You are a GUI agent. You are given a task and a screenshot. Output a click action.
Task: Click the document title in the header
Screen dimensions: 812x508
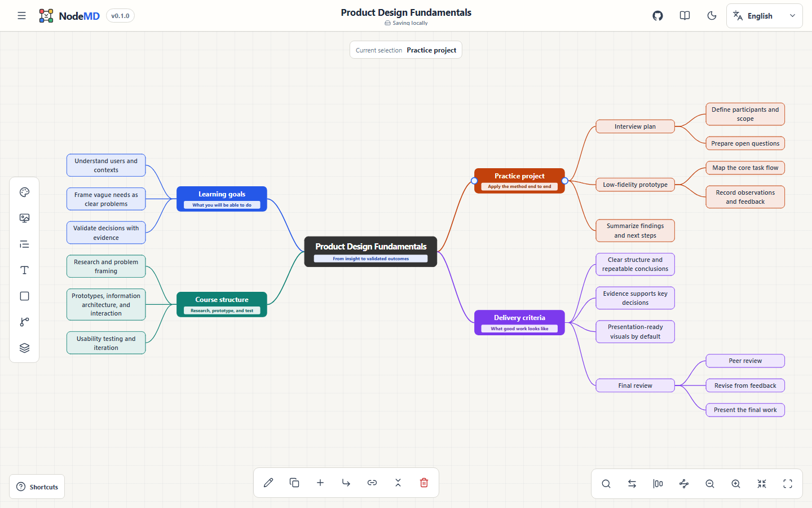click(406, 12)
